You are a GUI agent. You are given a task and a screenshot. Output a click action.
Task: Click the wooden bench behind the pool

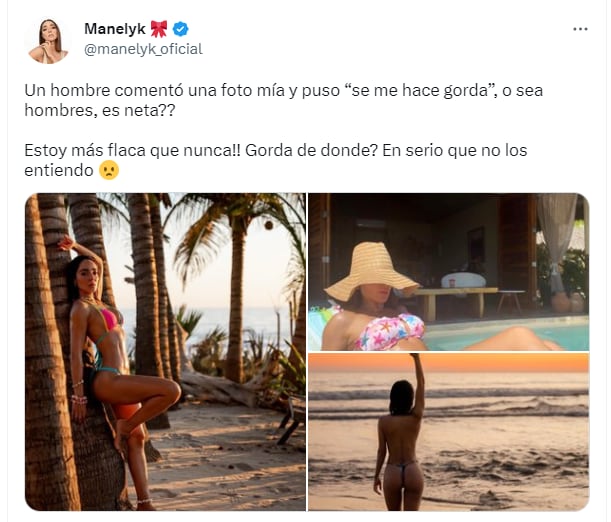[454, 302]
